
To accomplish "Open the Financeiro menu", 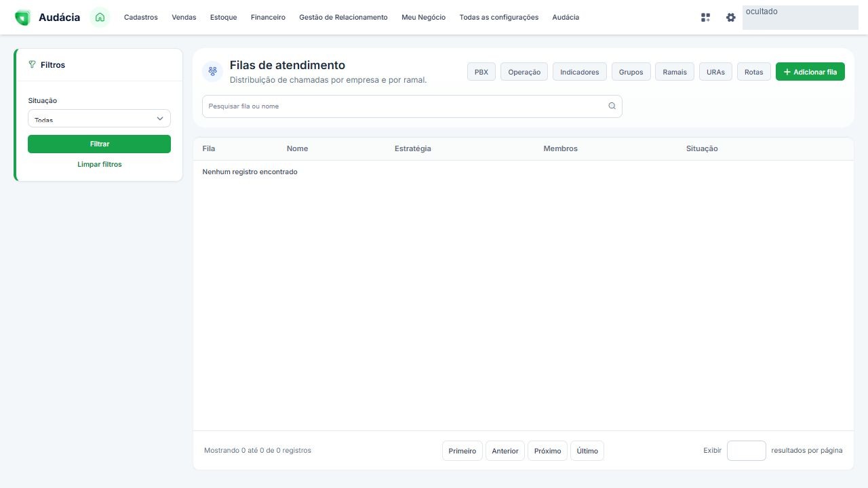I will (268, 18).
